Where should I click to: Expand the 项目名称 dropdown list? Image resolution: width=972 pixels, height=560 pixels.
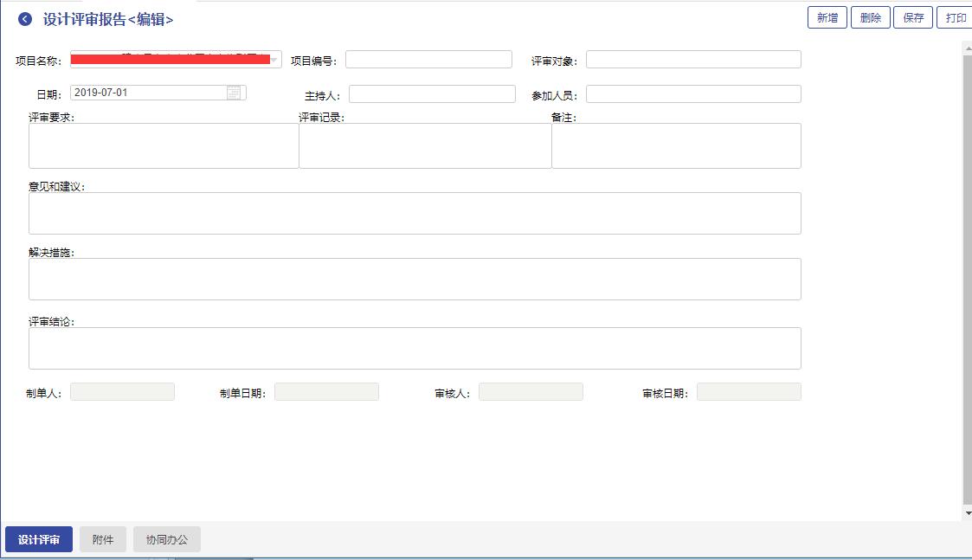coord(274,60)
